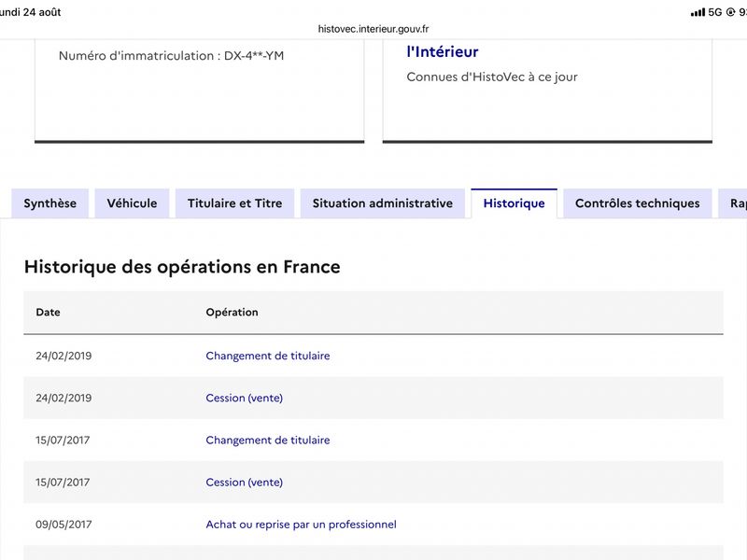Viewport: 747px width, 560px height.
Task: Click the date 09/05/2017
Action: point(63,525)
